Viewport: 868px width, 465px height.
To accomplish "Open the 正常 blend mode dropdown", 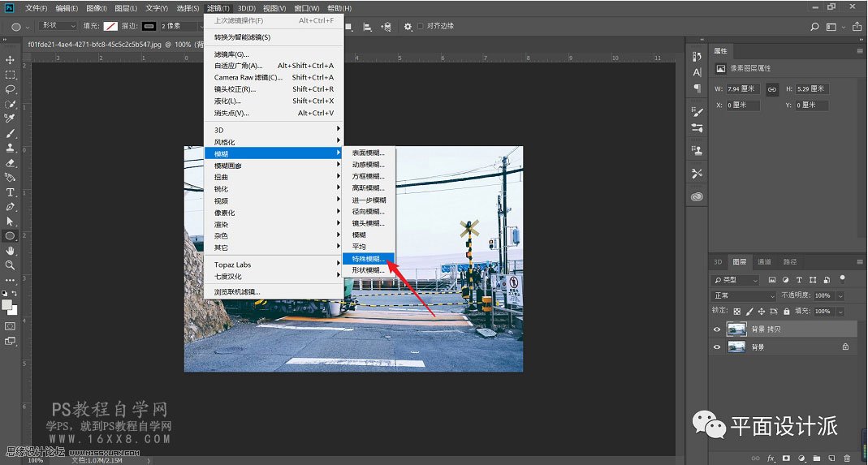I will [744, 295].
